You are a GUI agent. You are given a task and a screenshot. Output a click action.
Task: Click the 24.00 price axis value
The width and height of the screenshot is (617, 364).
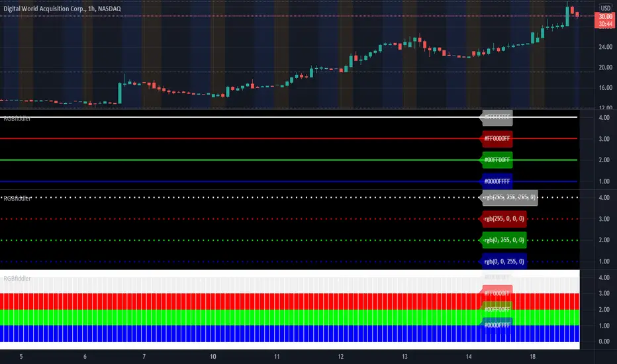[x=605, y=47]
